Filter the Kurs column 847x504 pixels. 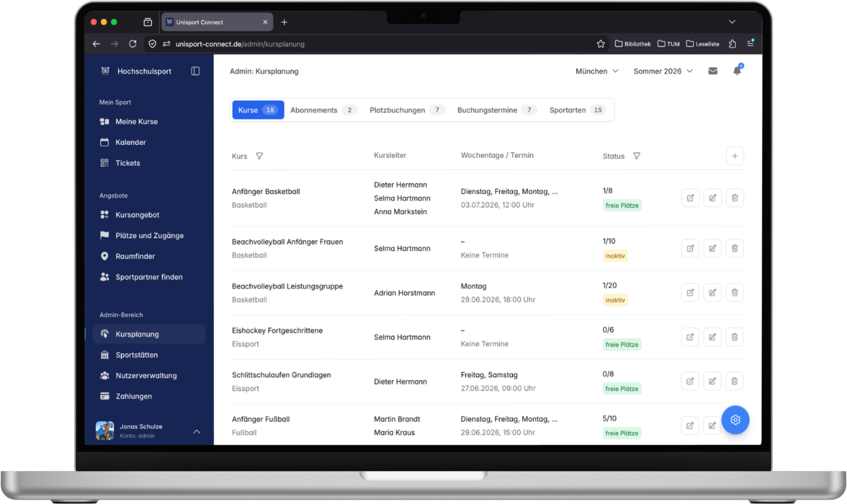coord(260,156)
